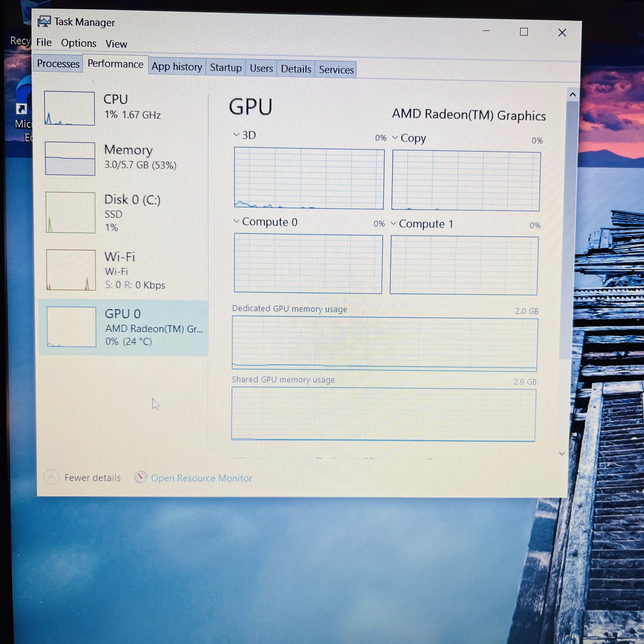The height and width of the screenshot is (644, 644).
Task: Click the Dedicated GPU memory usage graph
Action: (385, 343)
